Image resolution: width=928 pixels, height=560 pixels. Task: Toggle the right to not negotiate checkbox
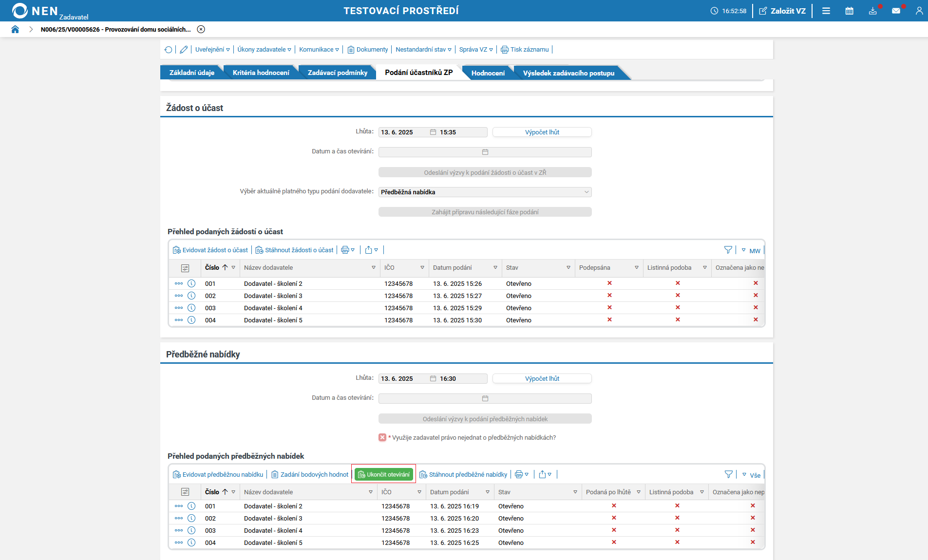382,437
